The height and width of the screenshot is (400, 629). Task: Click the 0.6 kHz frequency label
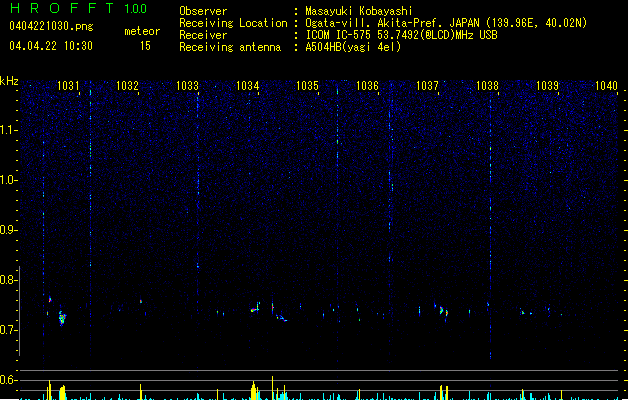[x=9, y=380]
